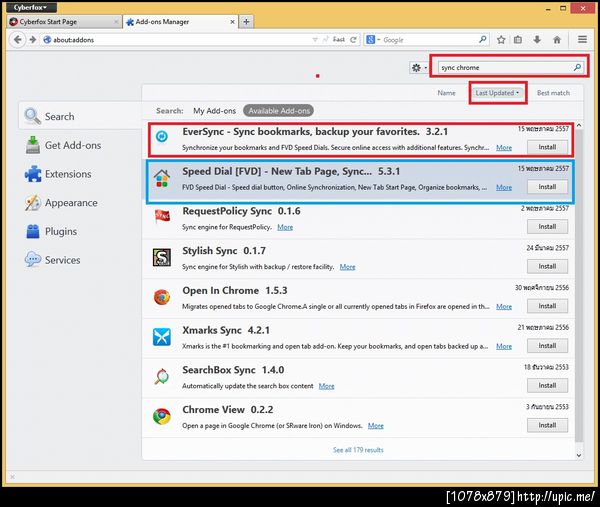Click the about:addons address bar
Screen dimensions: 600x507
pyautogui.click(x=176, y=39)
